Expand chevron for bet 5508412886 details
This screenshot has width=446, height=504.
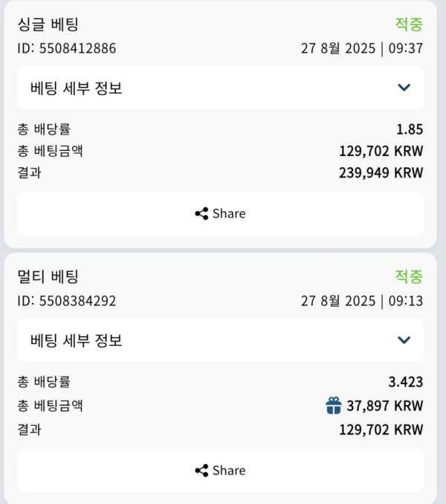(x=404, y=88)
